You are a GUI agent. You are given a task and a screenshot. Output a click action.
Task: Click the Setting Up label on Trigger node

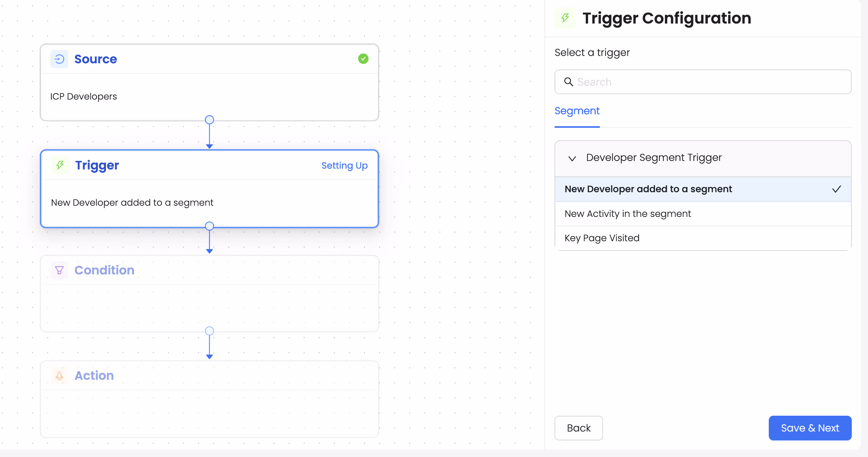[x=344, y=165]
